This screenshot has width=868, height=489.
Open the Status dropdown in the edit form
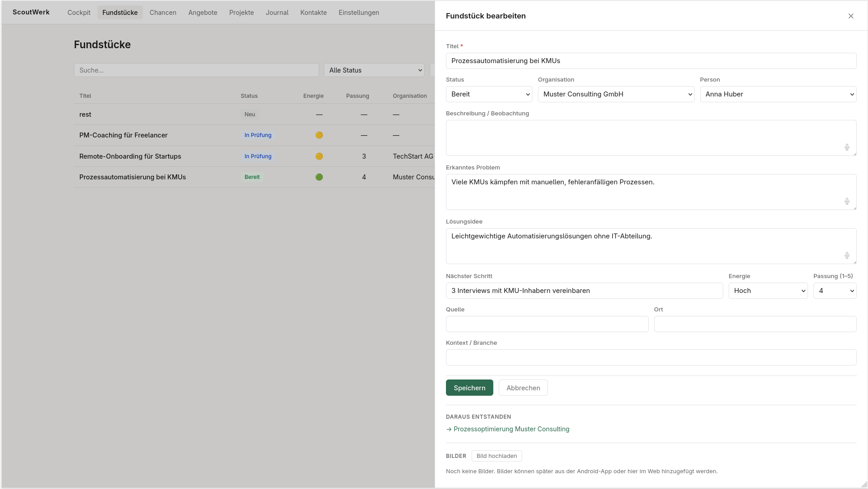coord(489,94)
